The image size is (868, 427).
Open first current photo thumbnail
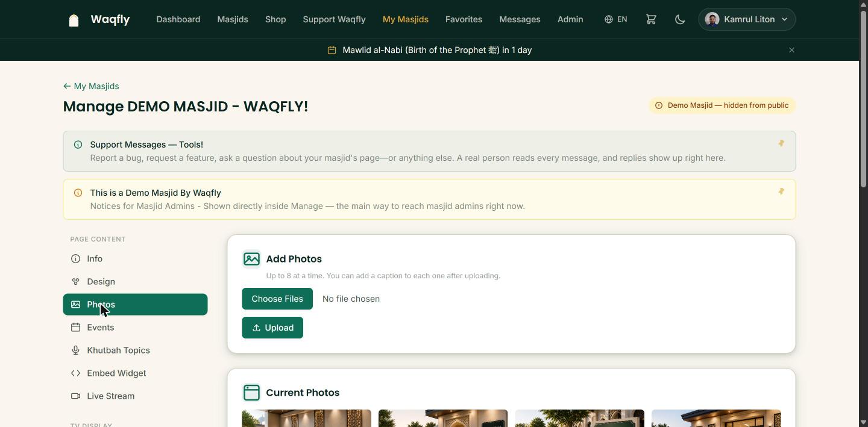point(306,418)
